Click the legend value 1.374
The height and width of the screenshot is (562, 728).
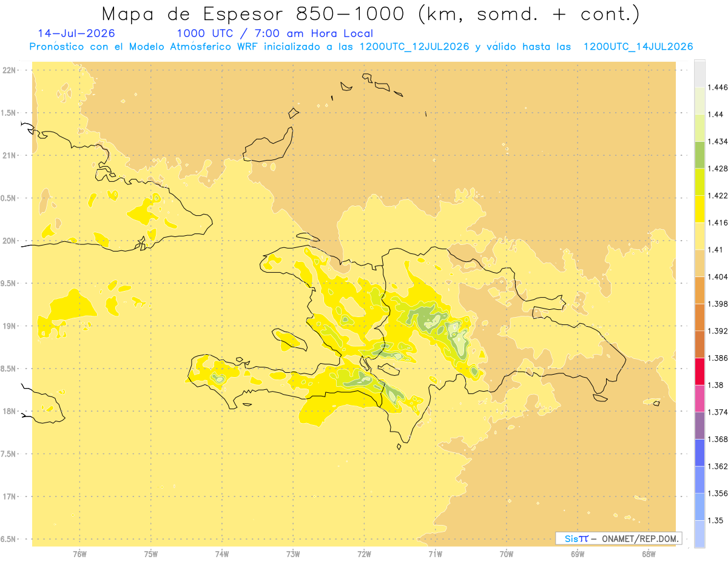point(718,412)
